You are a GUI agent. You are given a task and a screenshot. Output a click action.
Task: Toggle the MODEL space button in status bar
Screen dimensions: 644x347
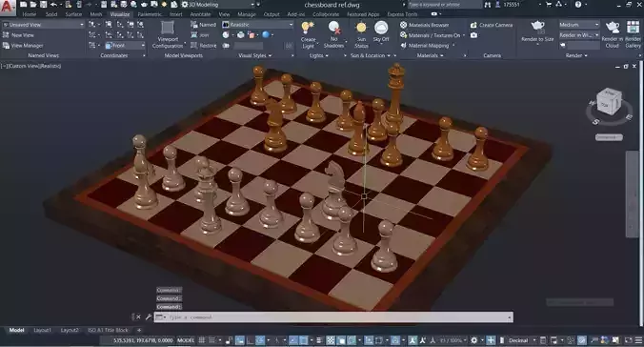click(186, 340)
